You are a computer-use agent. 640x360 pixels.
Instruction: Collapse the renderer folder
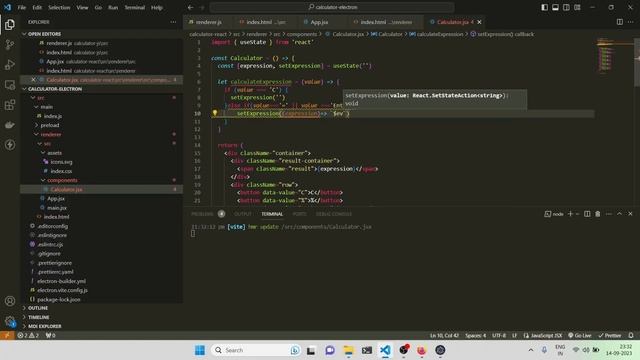51,134
